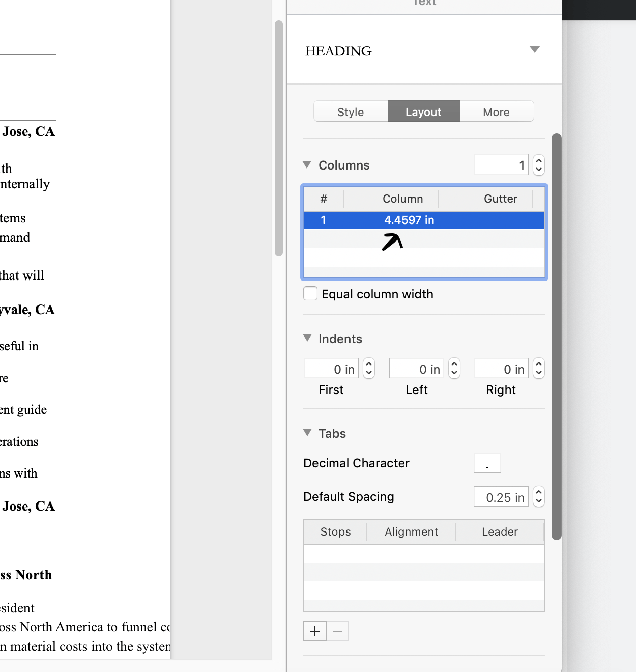Add a new tab stop with plus button
636x672 pixels.
coord(315,631)
